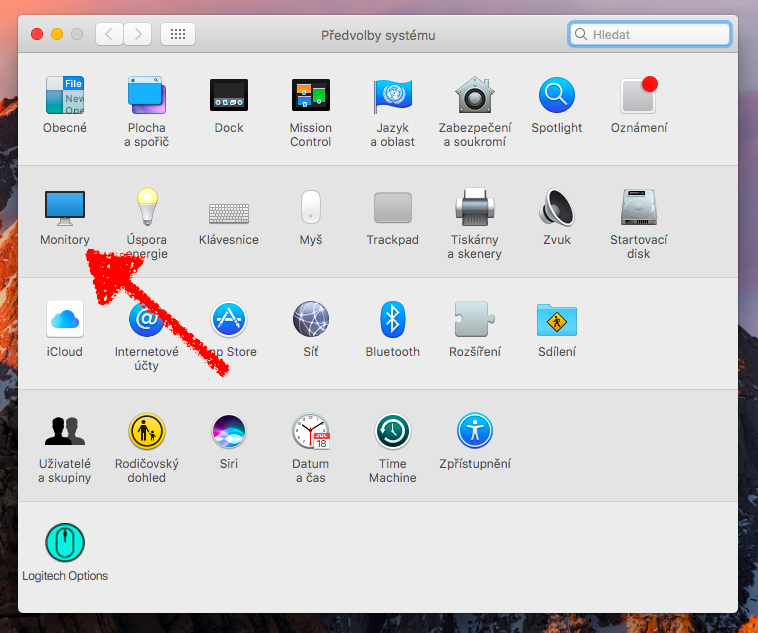Open the Zpřístupnění accessibility icon

pos(475,431)
